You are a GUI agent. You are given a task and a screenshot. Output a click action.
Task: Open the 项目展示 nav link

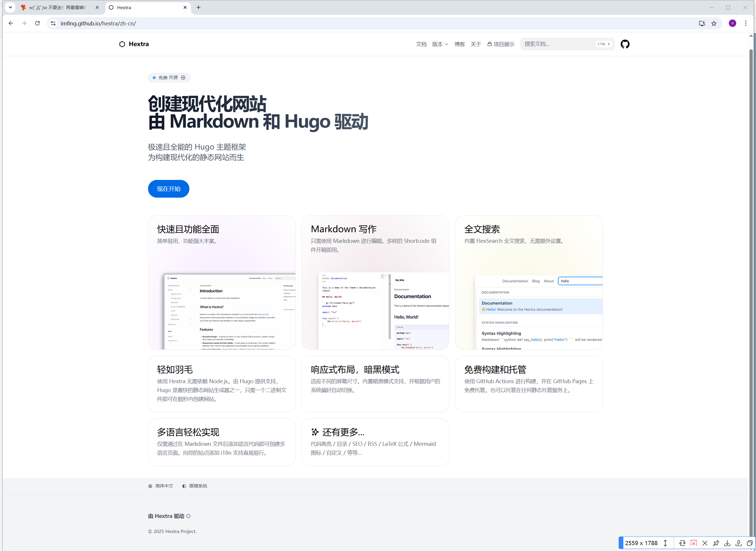[501, 44]
